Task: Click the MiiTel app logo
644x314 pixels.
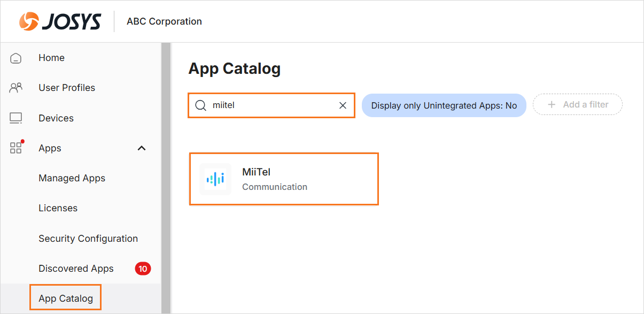Action: tap(215, 179)
